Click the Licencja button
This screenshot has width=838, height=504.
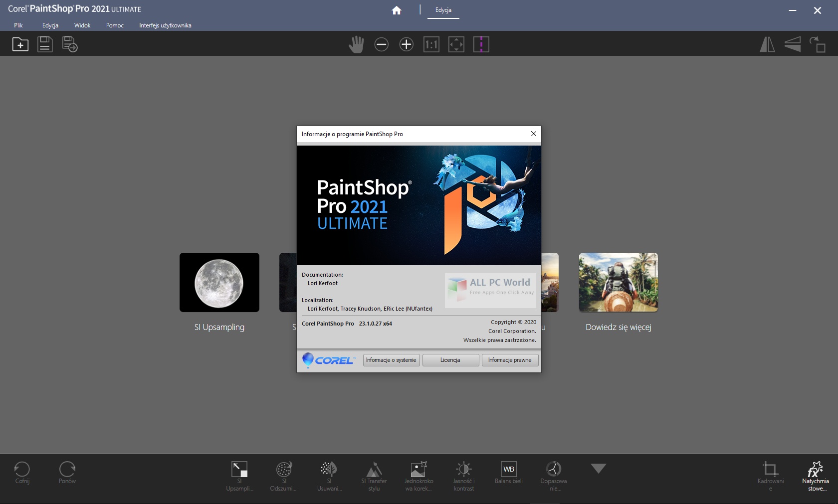450,360
